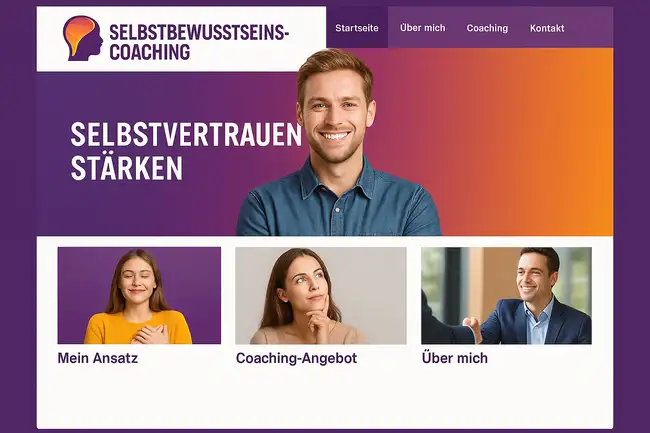Follow the Coaching-Angebot heading link
This screenshot has width=650, height=433.
(x=296, y=358)
